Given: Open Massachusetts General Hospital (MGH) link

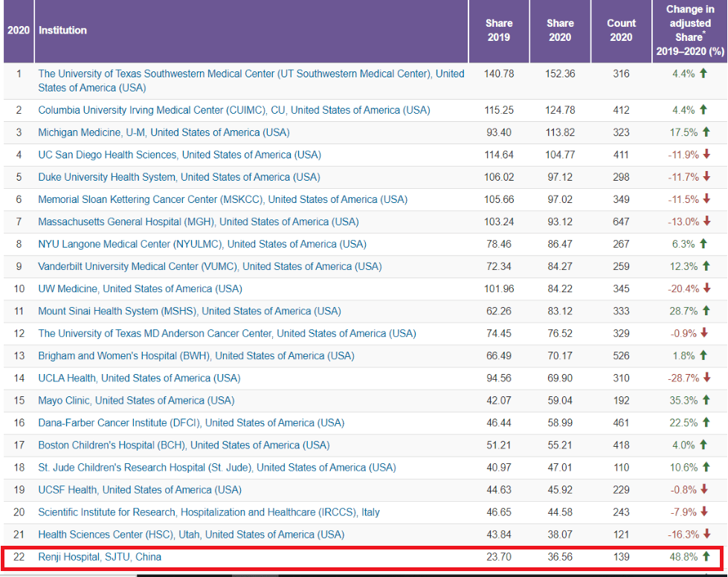Looking at the screenshot, I should pos(198,222).
